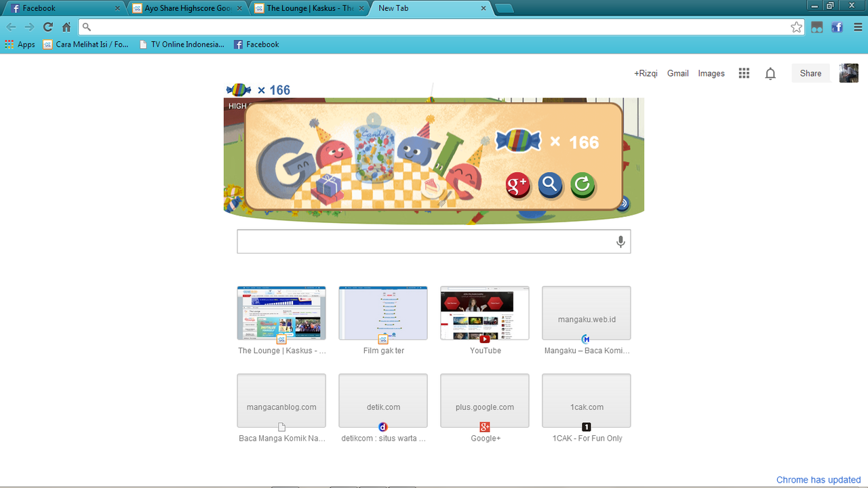Open the Home page button
The width and height of the screenshot is (868, 488).
[66, 27]
